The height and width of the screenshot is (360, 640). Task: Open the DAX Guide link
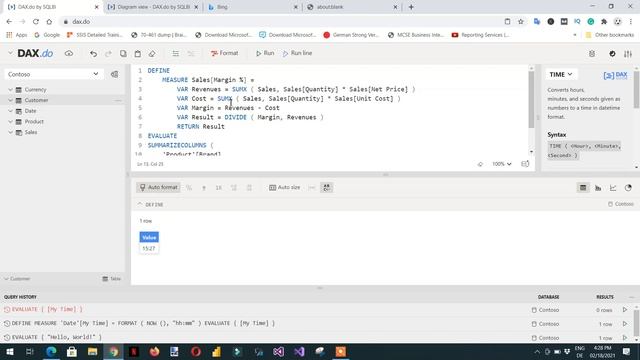coord(615,75)
